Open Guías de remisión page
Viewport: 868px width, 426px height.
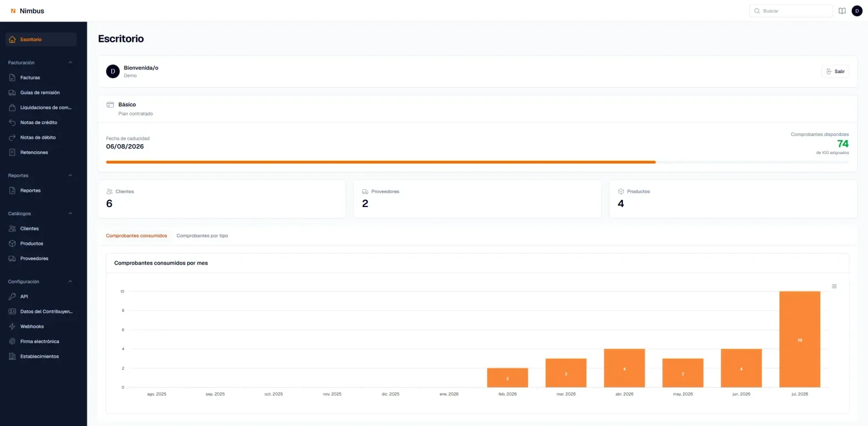pos(41,93)
